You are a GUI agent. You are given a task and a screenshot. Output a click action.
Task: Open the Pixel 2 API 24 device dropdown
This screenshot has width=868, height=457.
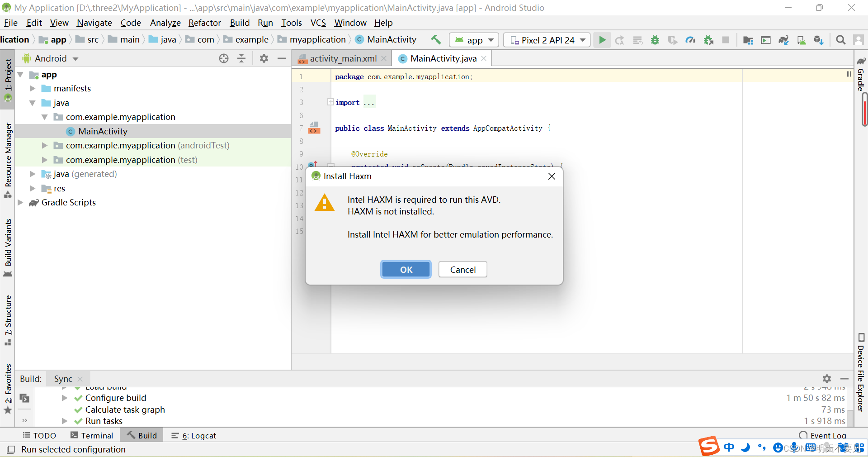547,40
